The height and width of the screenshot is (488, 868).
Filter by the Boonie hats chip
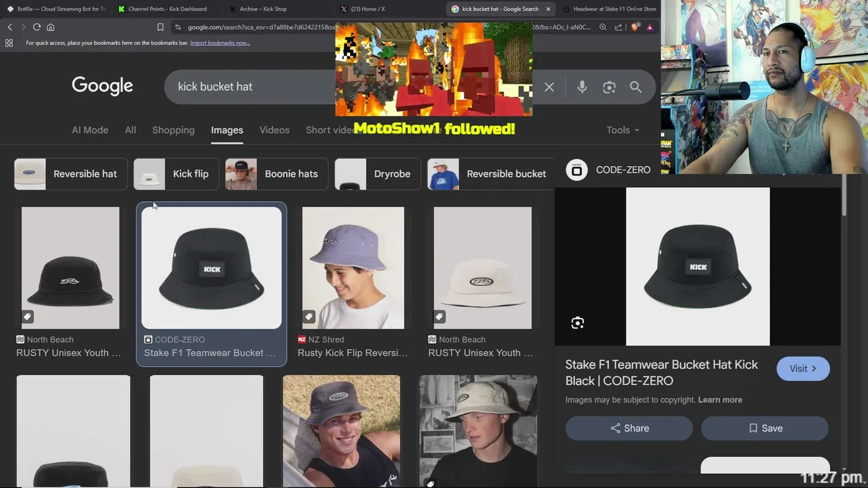tap(277, 174)
